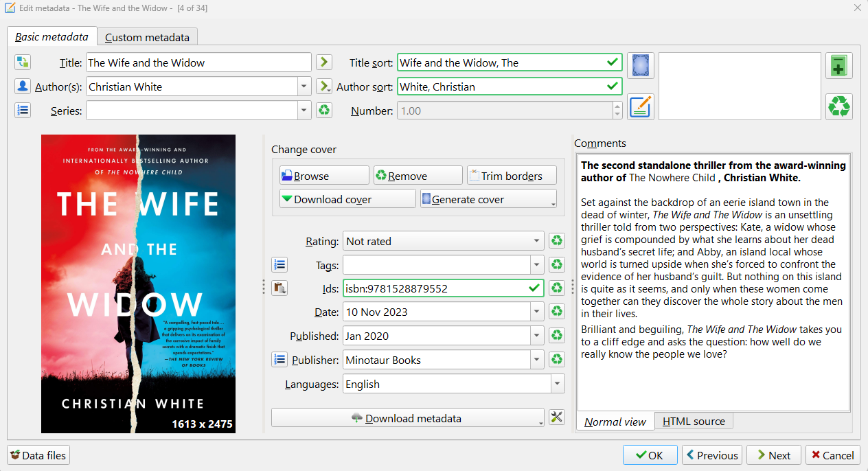Click green arrow beside Author(s) field
868x471 pixels.
(324, 87)
